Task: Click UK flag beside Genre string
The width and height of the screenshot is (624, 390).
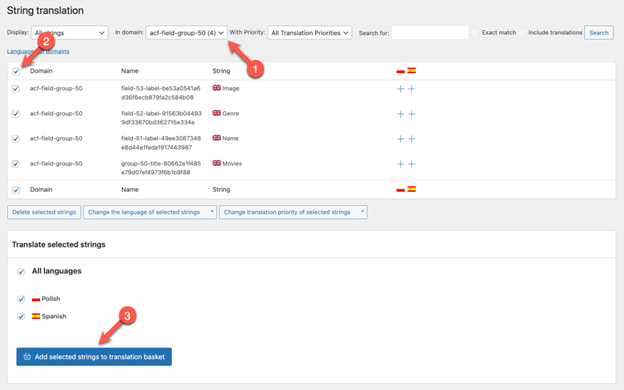Action: pos(216,113)
